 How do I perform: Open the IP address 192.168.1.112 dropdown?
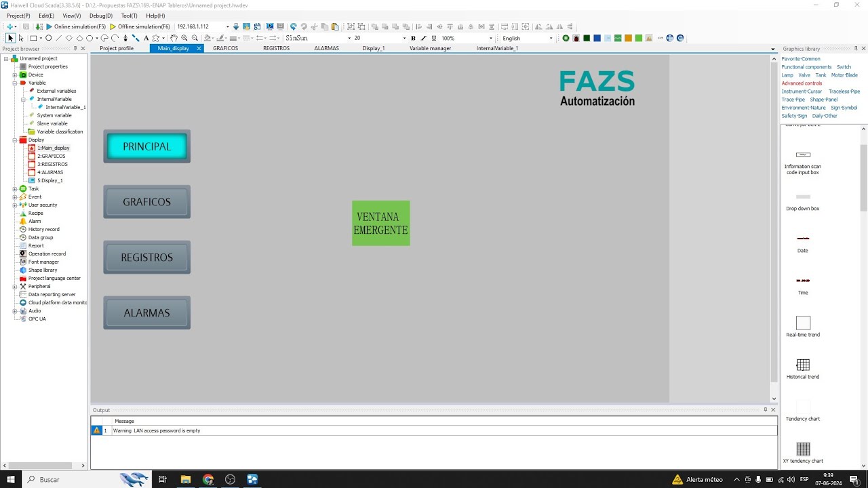click(227, 26)
